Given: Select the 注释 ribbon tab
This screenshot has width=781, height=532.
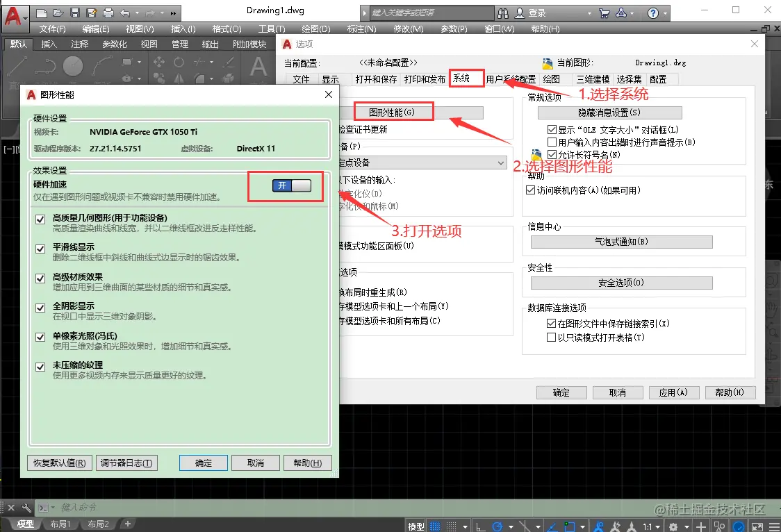Looking at the screenshot, I should 80,44.
